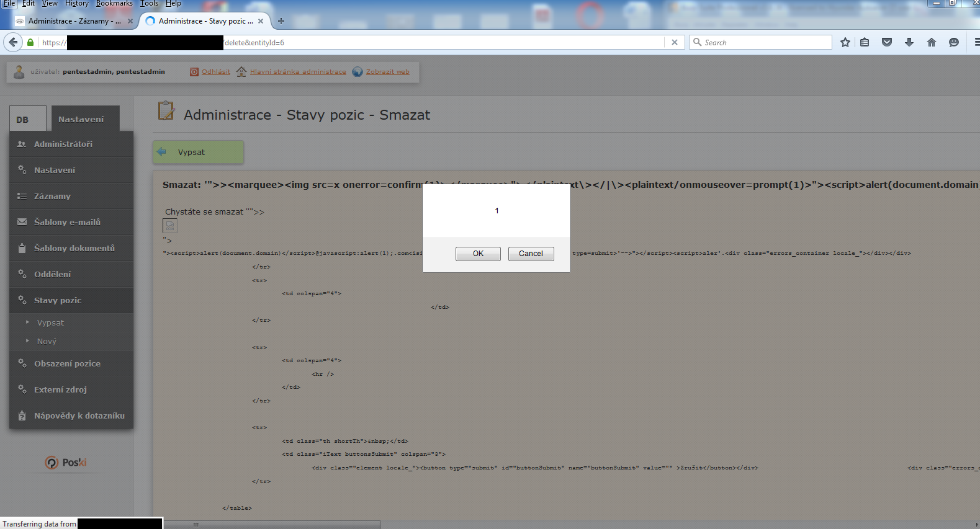Select the DB sidebar tab
This screenshot has width=980, height=529.
27,118
